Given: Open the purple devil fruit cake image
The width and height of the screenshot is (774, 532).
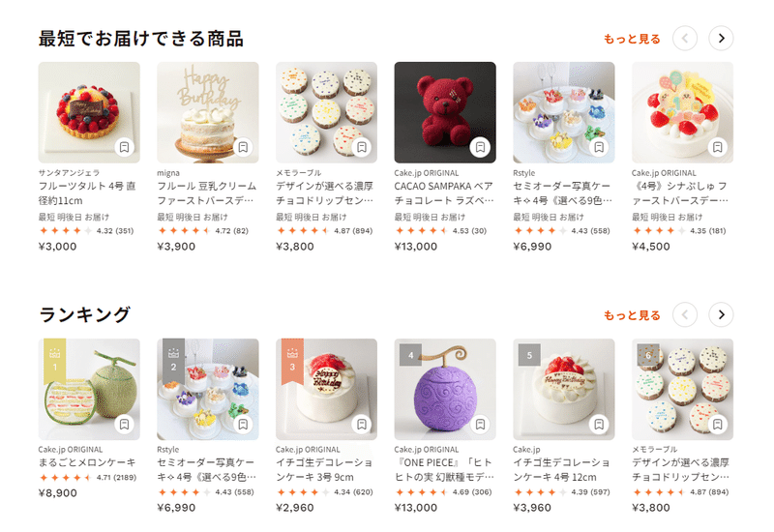Looking at the screenshot, I should click(x=445, y=390).
